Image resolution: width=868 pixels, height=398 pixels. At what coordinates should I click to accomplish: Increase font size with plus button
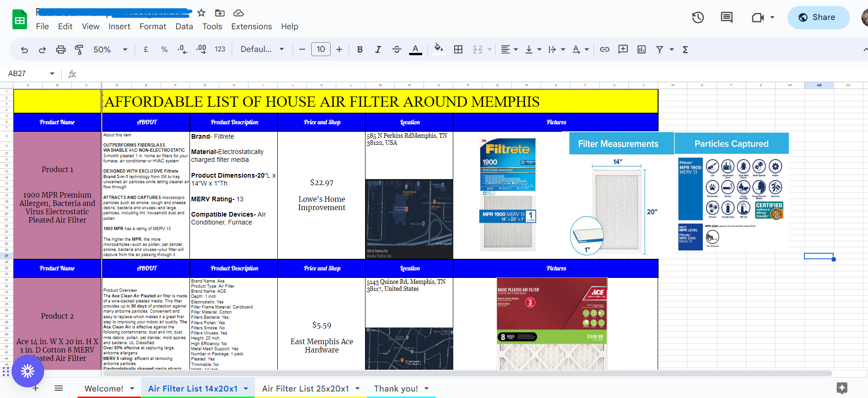click(339, 50)
